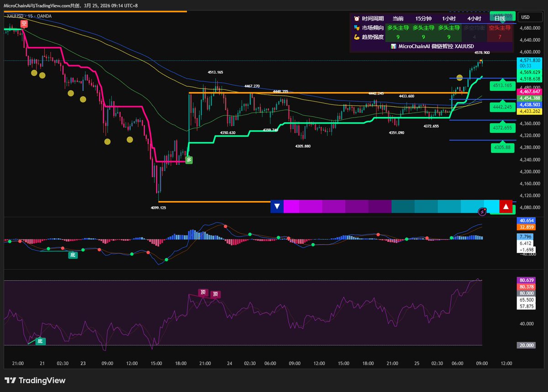Click the 多头主导 cell under 15分钟
This screenshot has height=392, width=548.
click(x=423, y=28)
